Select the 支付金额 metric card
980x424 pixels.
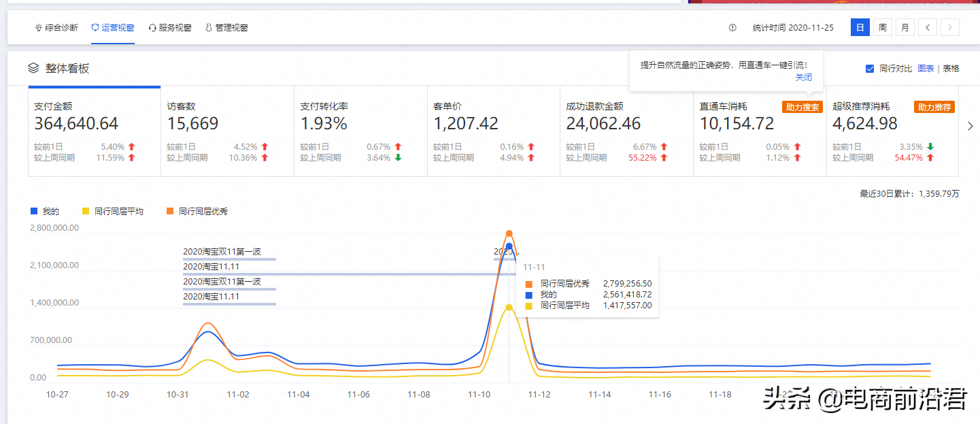[95, 131]
